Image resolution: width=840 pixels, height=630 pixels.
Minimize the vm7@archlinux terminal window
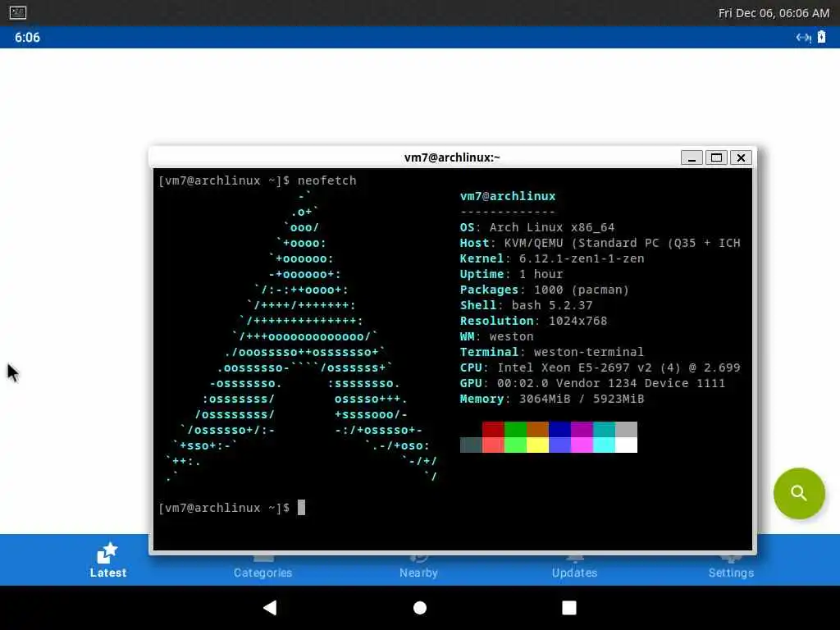tap(692, 157)
